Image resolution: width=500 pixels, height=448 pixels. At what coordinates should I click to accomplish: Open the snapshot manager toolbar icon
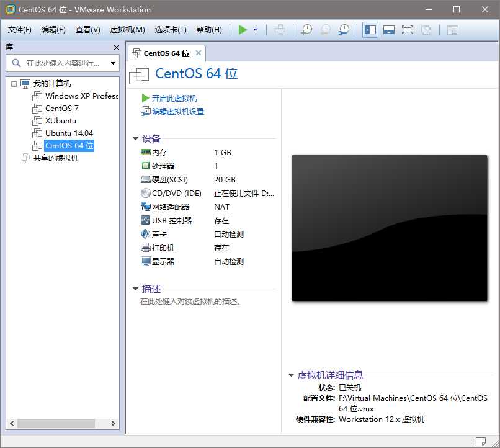tap(344, 30)
